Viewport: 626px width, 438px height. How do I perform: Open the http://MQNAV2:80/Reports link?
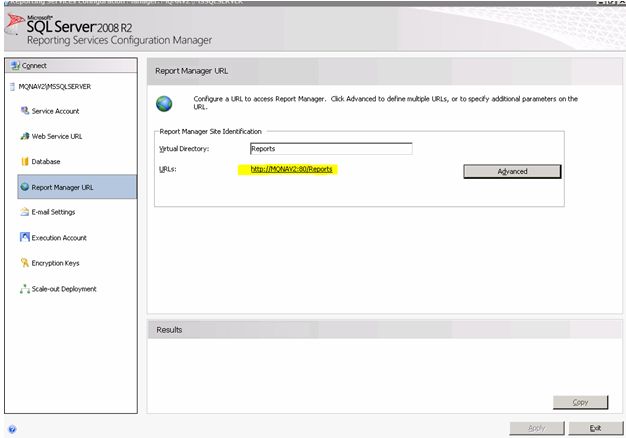click(291, 169)
